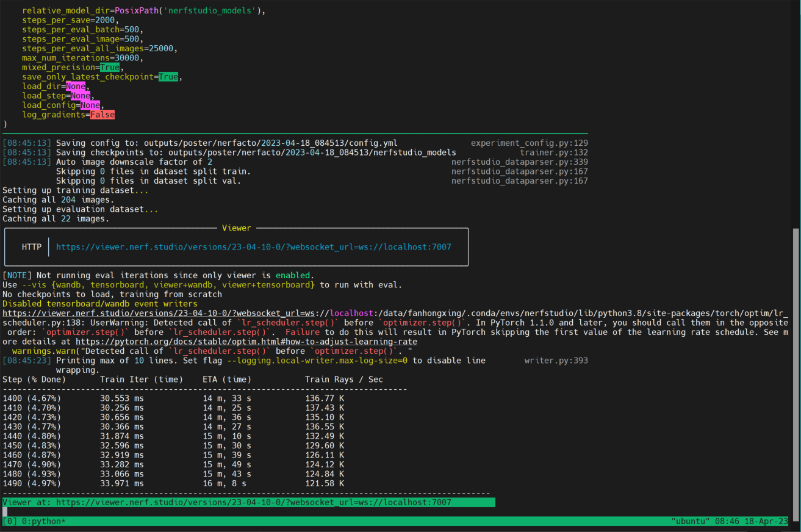The height and width of the screenshot is (532, 801).
Task: Click the HTTP label in the Viewer panel
Action: [x=31, y=246]
